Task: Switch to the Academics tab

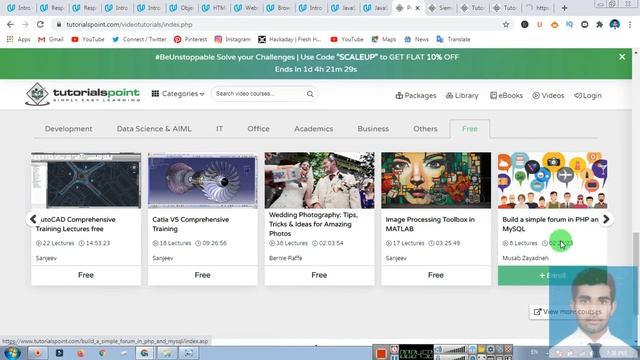Action: (x=313, y=129)
